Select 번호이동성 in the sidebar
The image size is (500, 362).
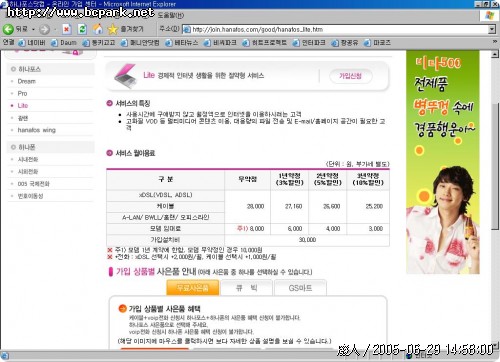coord(30,196)
